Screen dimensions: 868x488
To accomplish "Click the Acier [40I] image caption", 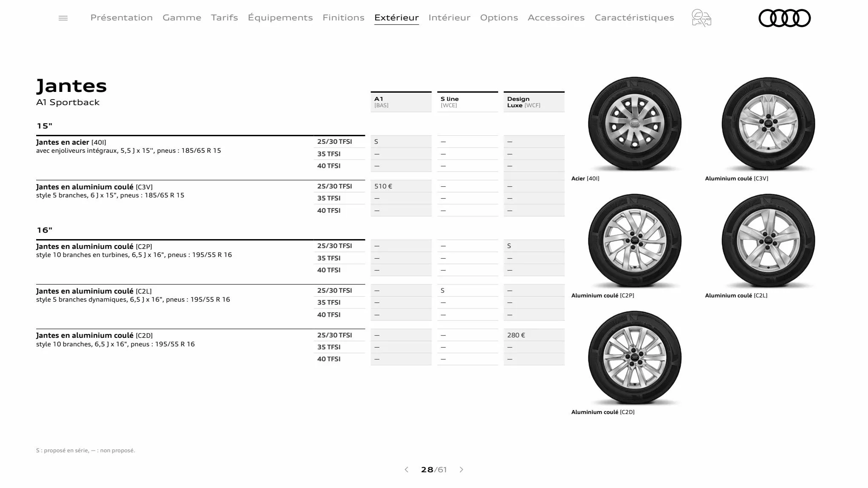I will 585,179.
